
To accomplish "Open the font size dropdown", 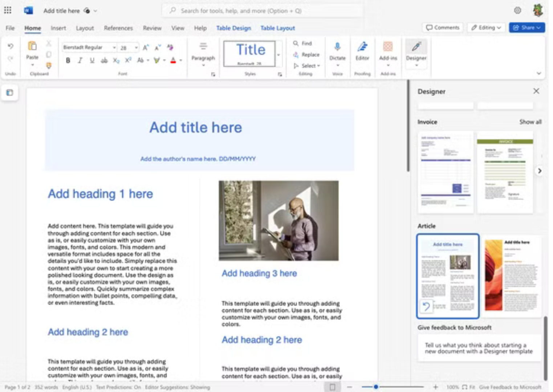I will [136, 47].
